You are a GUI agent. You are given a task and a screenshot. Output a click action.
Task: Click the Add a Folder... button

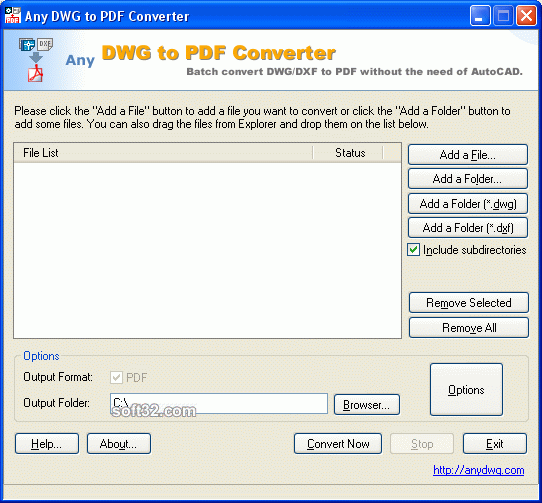pos(468,179)
